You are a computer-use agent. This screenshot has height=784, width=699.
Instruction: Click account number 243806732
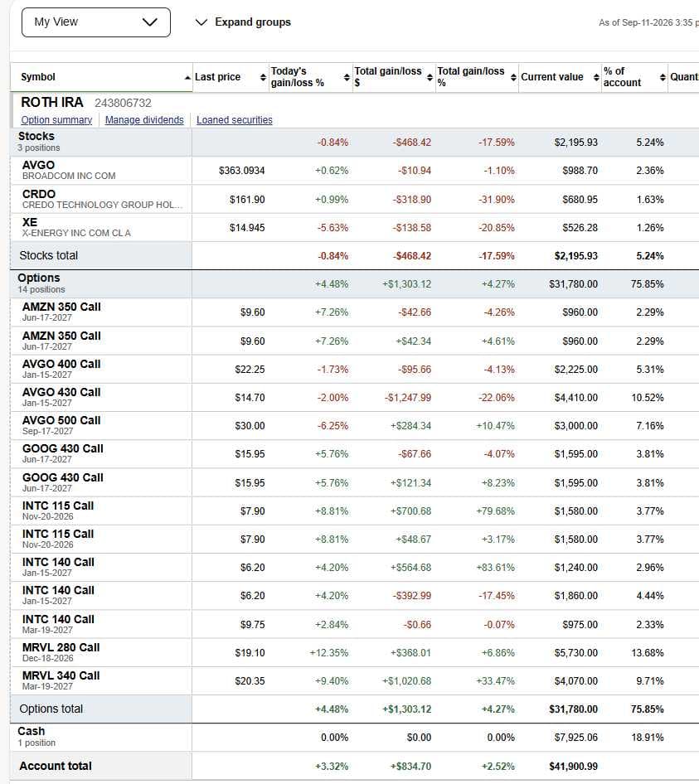pos(123,103)
